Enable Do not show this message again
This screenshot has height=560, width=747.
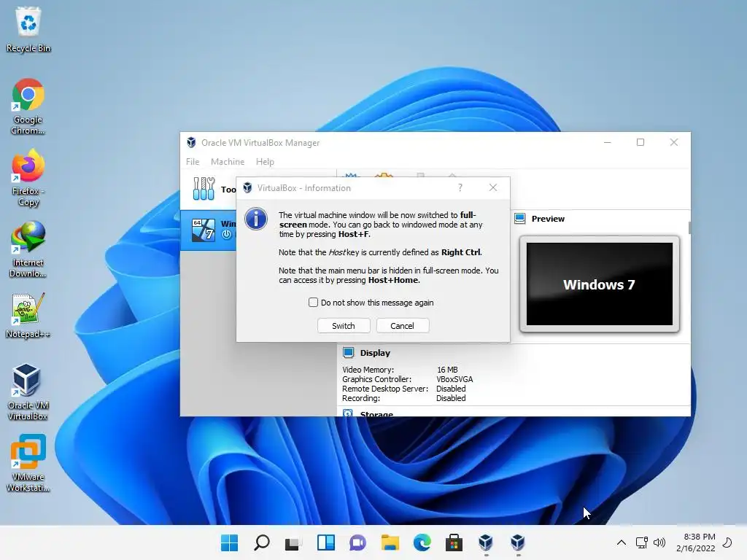tap(313, 303)
